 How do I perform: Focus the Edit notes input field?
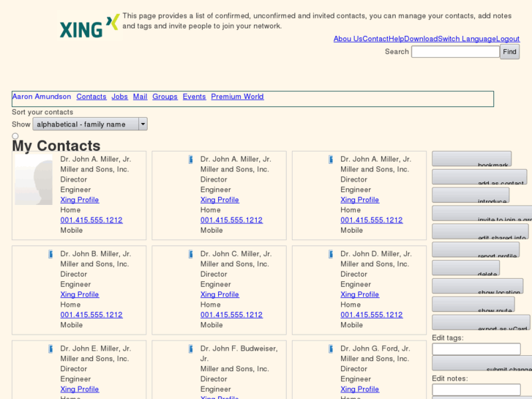[x=476, y=389]
